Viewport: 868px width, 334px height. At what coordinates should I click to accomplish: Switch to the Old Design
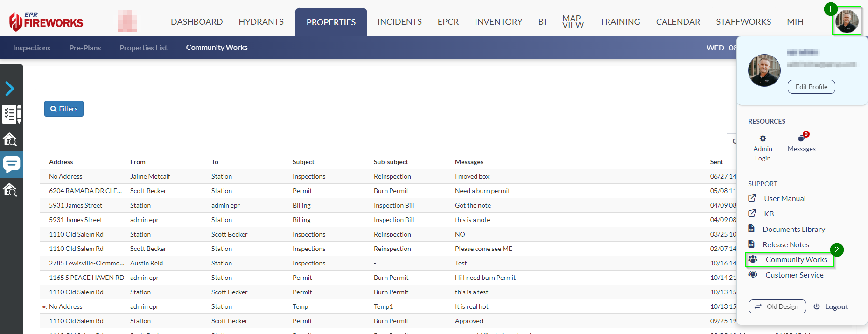(x=777, y=306)
